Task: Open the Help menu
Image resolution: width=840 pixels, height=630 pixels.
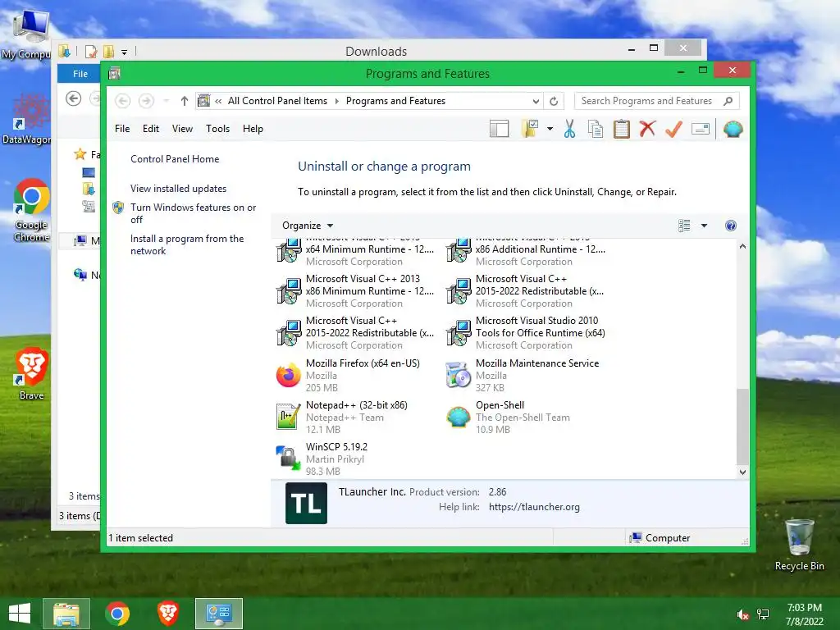Action: coord(253,129)
